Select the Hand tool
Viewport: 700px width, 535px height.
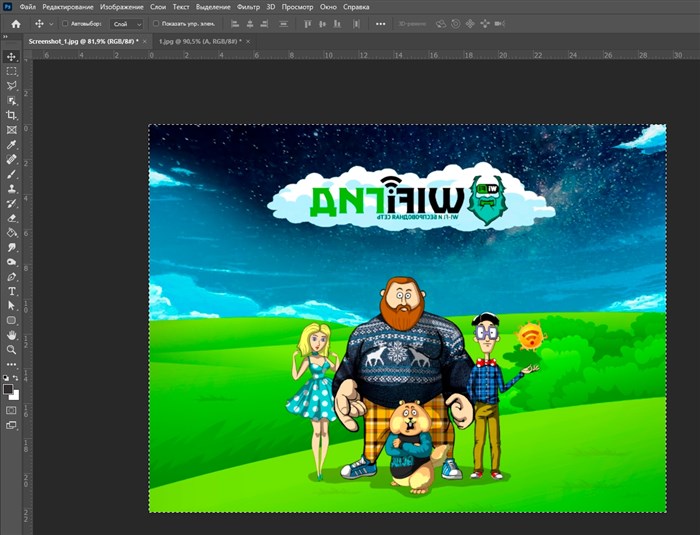coord(12,335)
